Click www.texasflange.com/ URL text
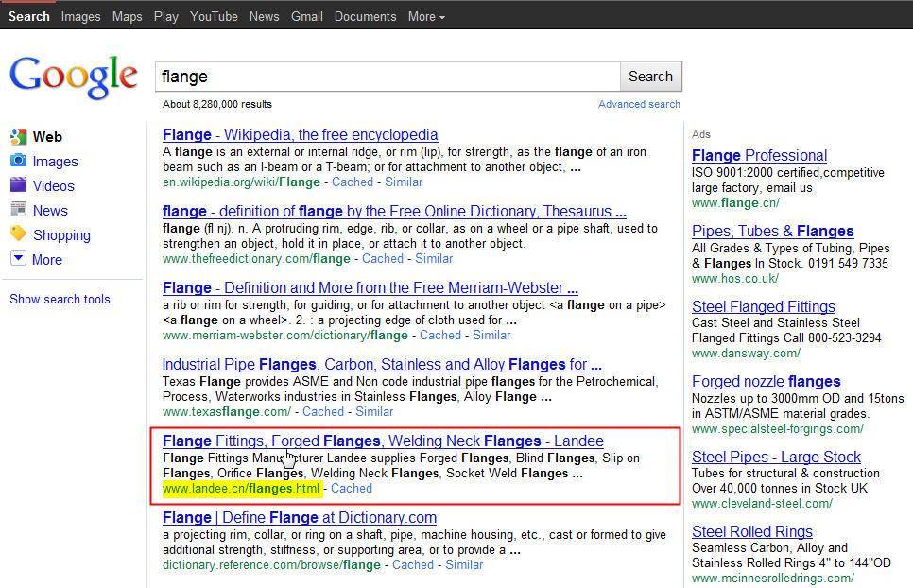This screenshot has width=913, height=588. point(227,411)
